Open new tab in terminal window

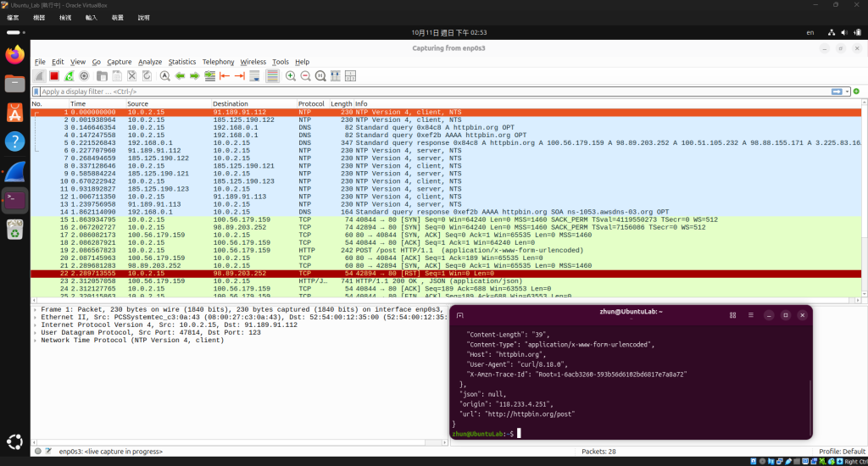[x=459, y=315]
